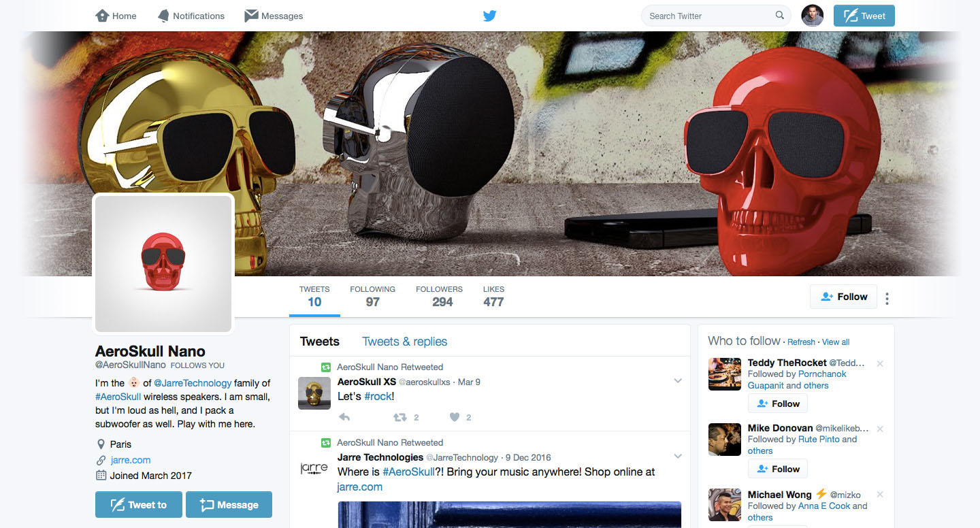Click the @AeroSkullNano handle
Screen dimensions: 980x528
pos(131,365)
